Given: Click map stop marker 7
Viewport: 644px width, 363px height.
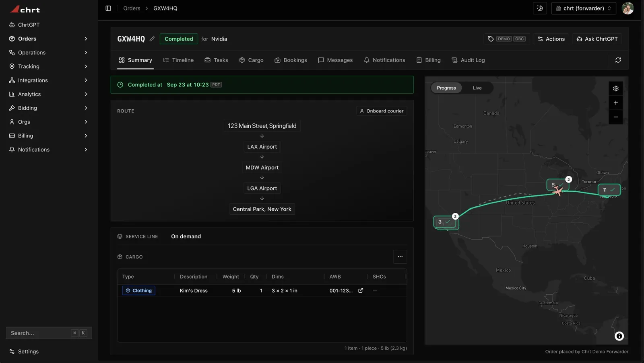Looking at the screenshot, I should 609,190.
